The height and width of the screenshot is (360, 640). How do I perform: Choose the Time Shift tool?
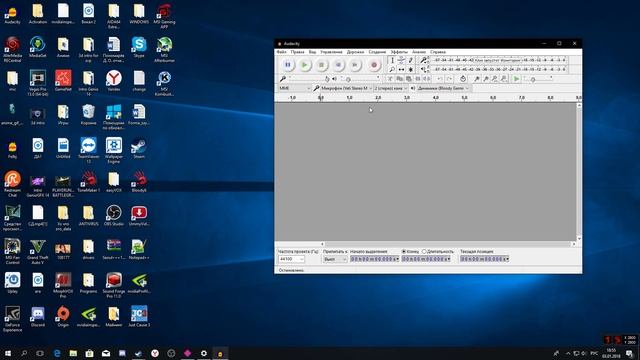click(401, 70)
